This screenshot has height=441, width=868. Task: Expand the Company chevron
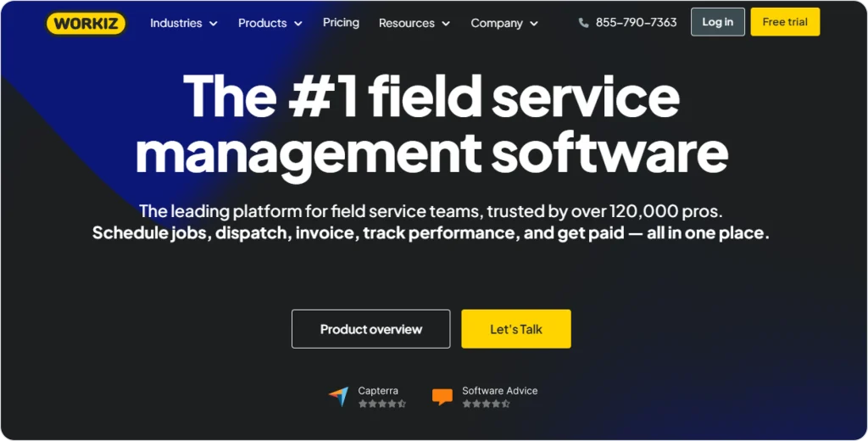(x=534, y=24)
